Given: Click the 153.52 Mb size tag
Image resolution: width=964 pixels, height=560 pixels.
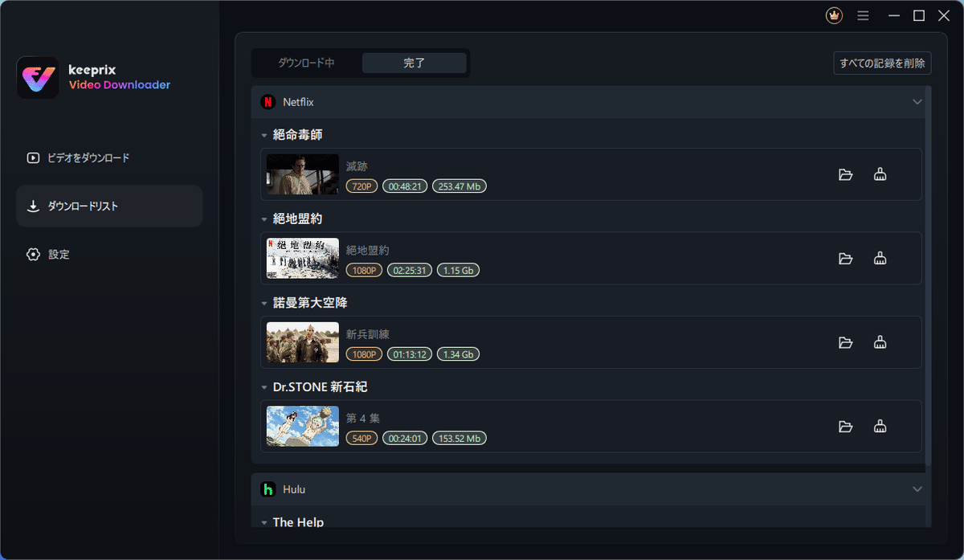Looking at the screenshot, I should (460, 439).
